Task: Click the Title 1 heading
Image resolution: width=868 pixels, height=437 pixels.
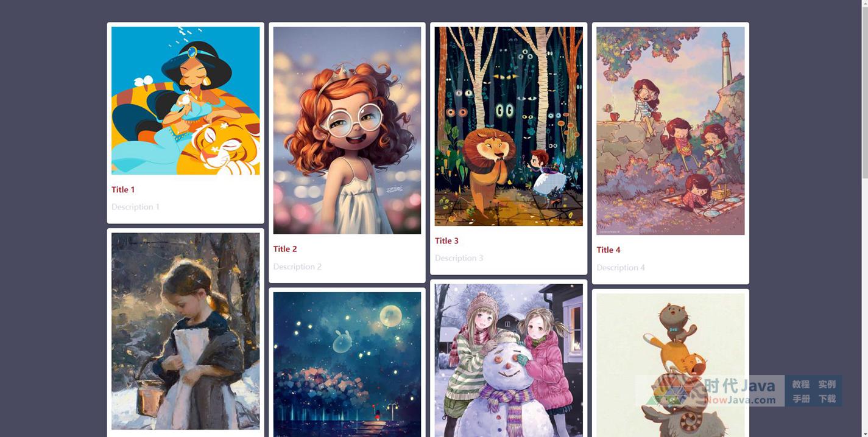Action: [x=123, y=190]
